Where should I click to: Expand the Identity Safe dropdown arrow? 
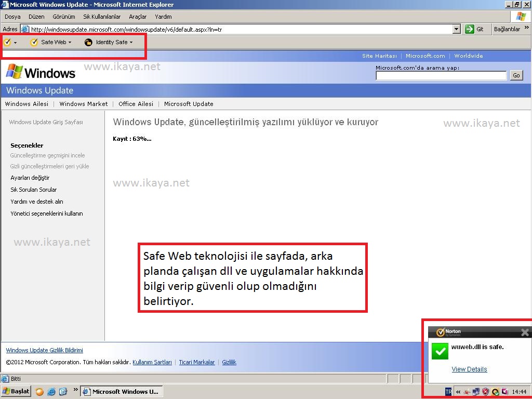(x=131, y=43)
